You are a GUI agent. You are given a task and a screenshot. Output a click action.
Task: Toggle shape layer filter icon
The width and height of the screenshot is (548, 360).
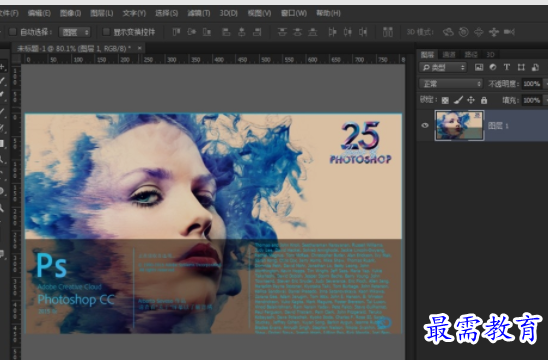coord(521,67)
